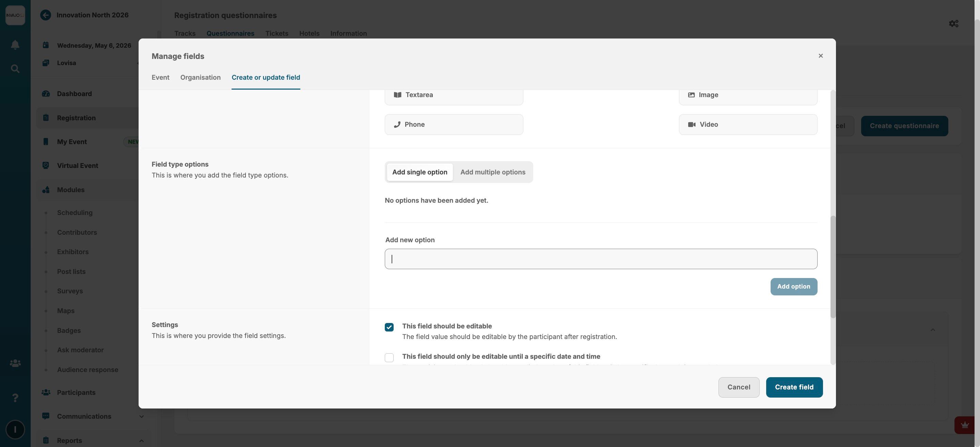
Task: Enable editable until specific date checkbox
Action: [x=389, y=357]
